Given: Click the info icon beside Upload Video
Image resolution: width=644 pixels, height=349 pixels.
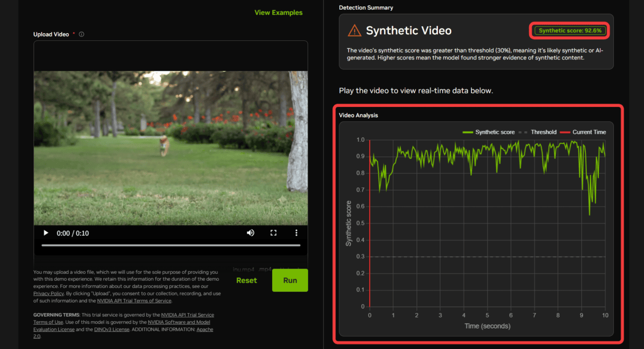Looking at the screenshot, I should (82, 34).
